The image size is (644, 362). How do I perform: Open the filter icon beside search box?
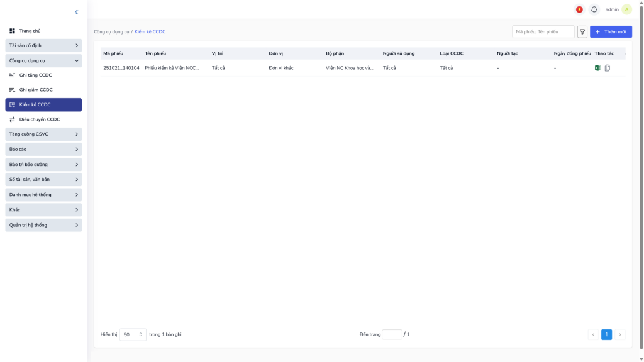(x=582, y=32)
